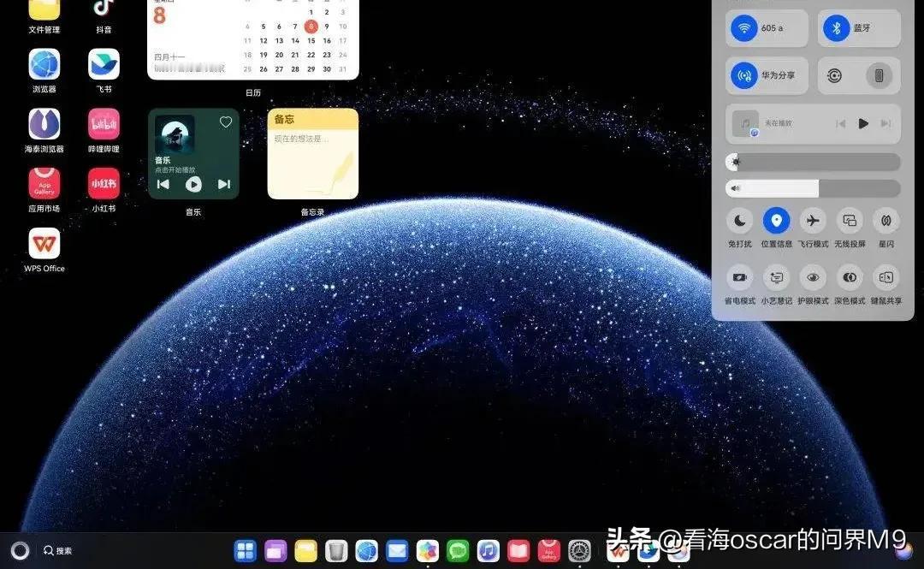
Task: Open the app launcher grid in dock
Action: click(246, 551)
